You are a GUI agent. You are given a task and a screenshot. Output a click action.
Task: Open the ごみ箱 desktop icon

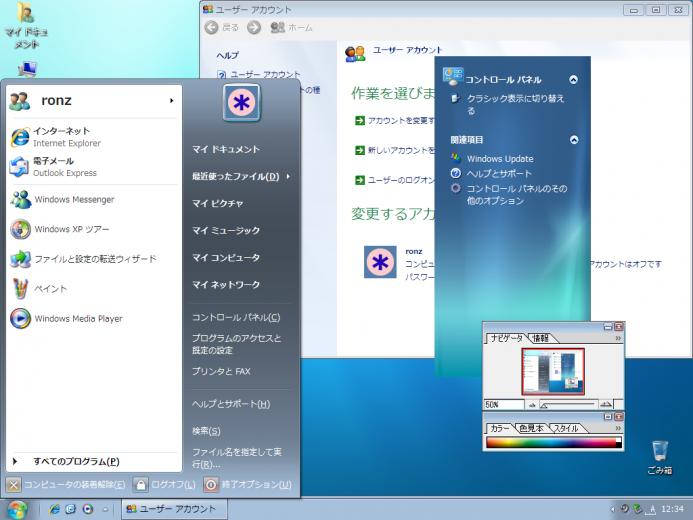tap(660, 458)
